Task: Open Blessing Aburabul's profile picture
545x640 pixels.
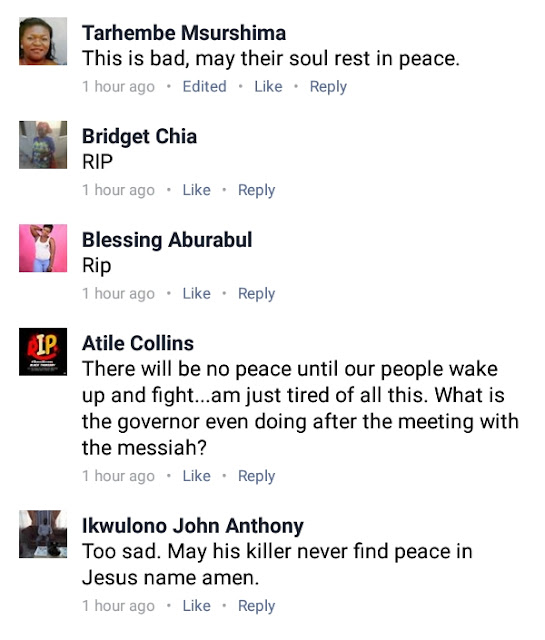Action: pos(43,248)
